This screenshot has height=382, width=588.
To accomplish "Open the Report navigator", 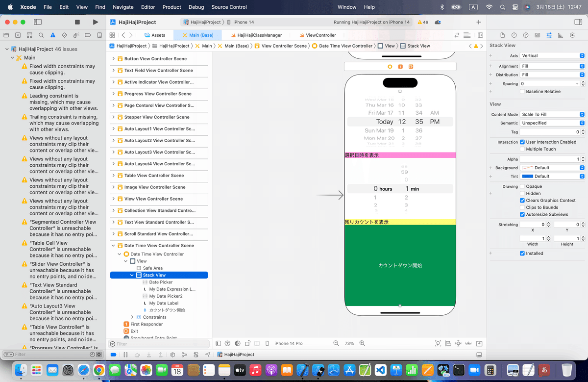I will tap(99, 35).
